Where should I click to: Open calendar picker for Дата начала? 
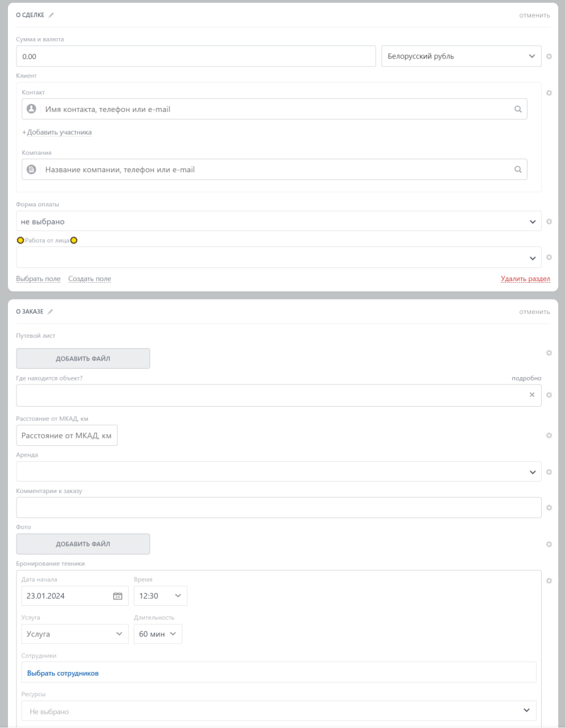point(118,596)
